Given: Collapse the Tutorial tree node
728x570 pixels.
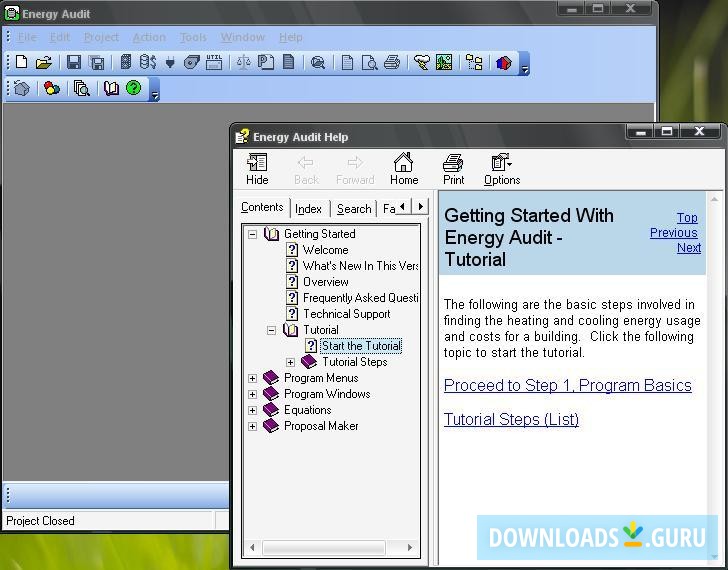Looking at the screenshot, I should tap(271, 330).
